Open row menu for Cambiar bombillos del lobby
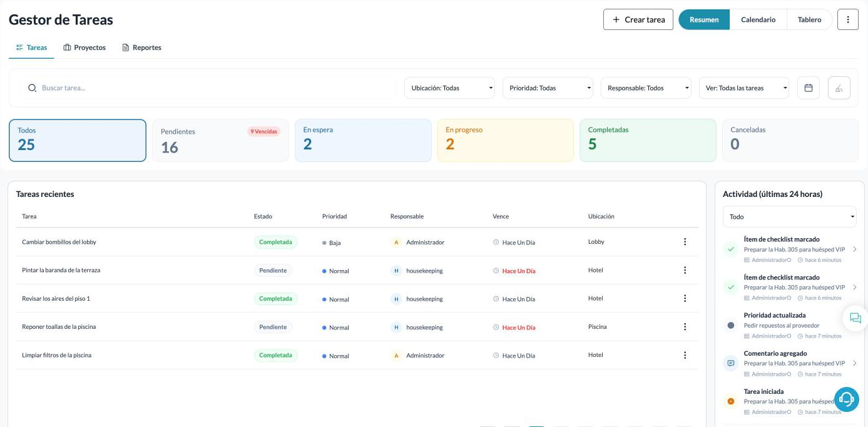The image size is (868, 427). (x=685, y=242)
